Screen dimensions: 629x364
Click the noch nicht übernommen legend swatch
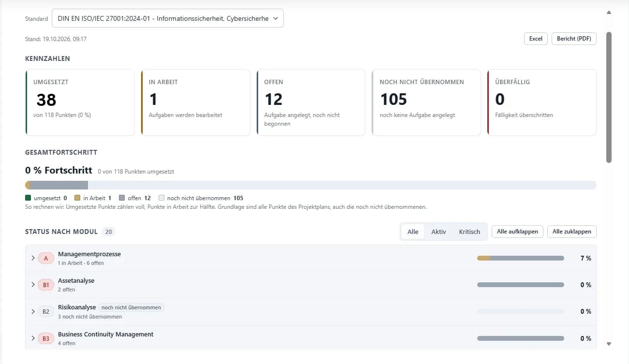pyautogui.click(x=161, y=198)
